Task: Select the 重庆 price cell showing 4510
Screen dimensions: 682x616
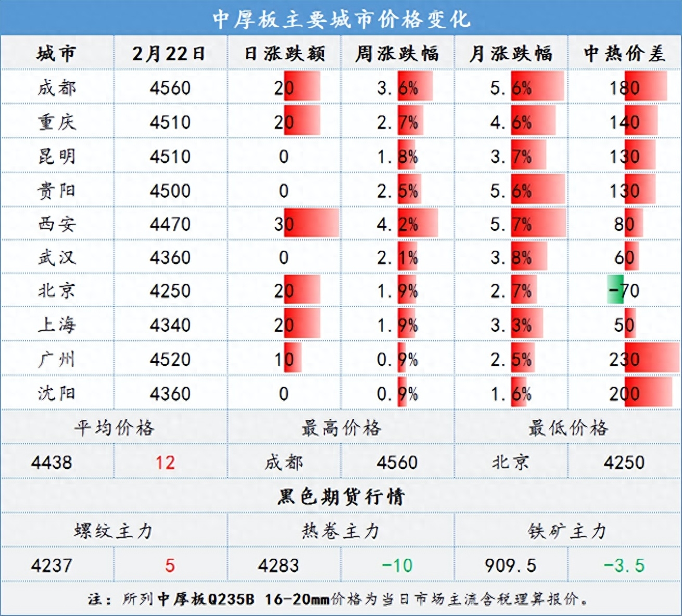Action: [x=169, y=122]
